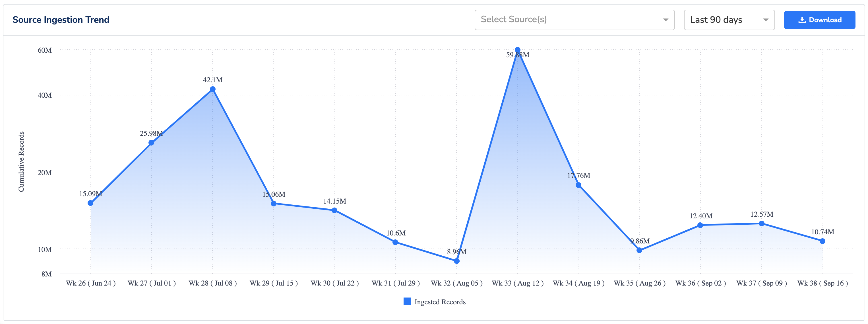868x324 pixels.
Task: Open the Last 90 days range dropdown
Action: click(x=729, y=20)
